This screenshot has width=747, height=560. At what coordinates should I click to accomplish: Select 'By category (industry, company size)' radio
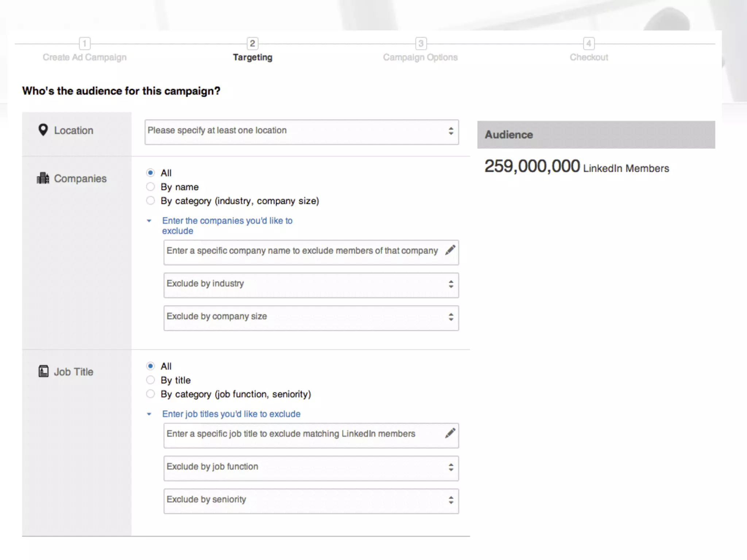[x=150, y=201]
